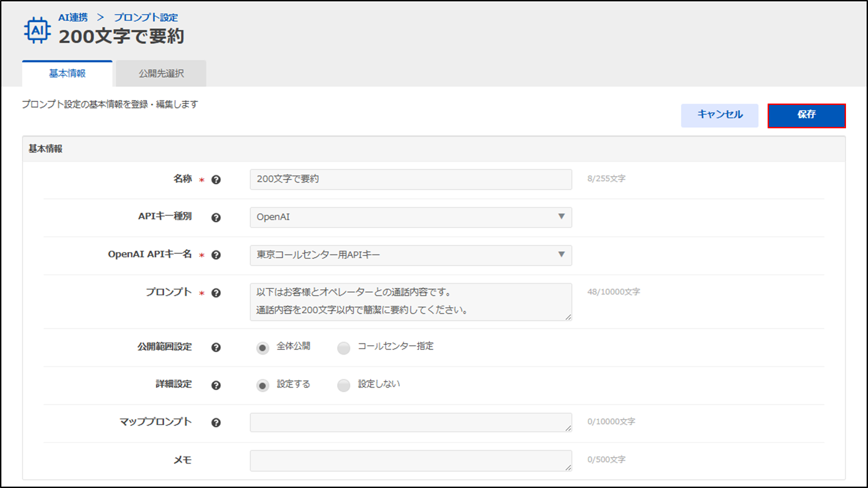Select 設定する radio button
This screenshot has height=488, width=868.
coord(263,386)
